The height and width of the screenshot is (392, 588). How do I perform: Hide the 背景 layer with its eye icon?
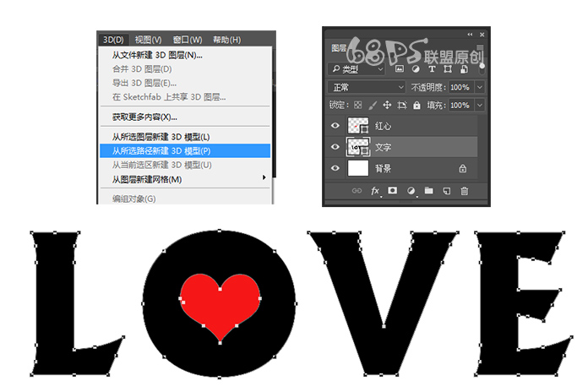point(335,168)
